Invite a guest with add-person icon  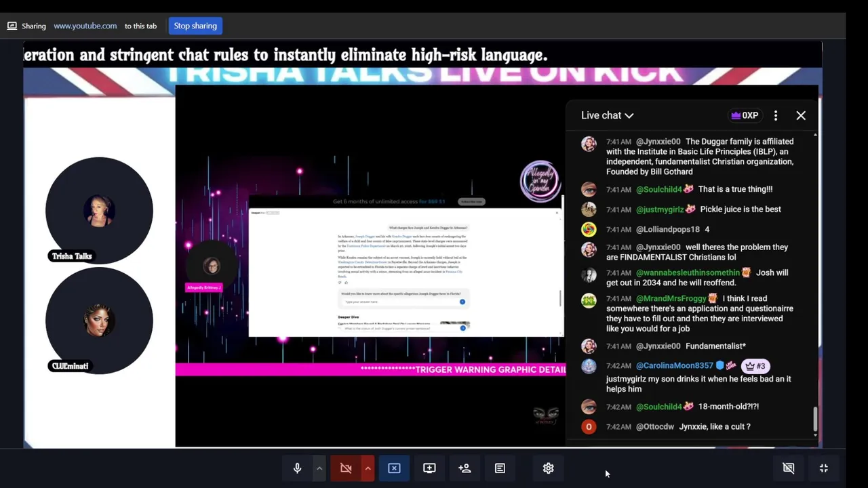pos(465,468)
